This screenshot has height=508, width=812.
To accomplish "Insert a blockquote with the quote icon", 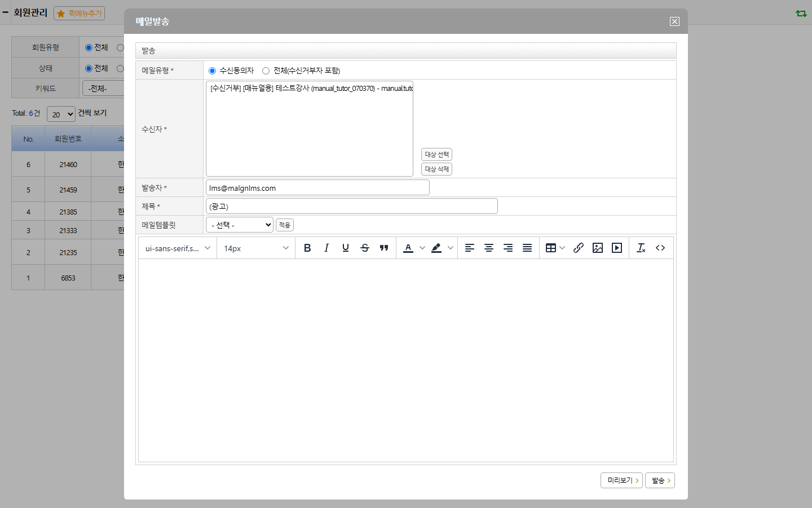I will [x=384, y=248].
